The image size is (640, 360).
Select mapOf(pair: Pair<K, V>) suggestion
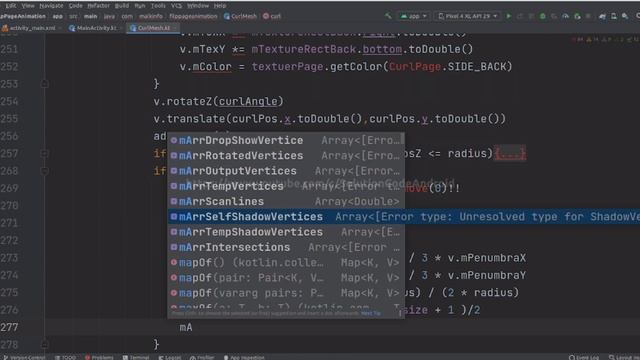[286, 278]
